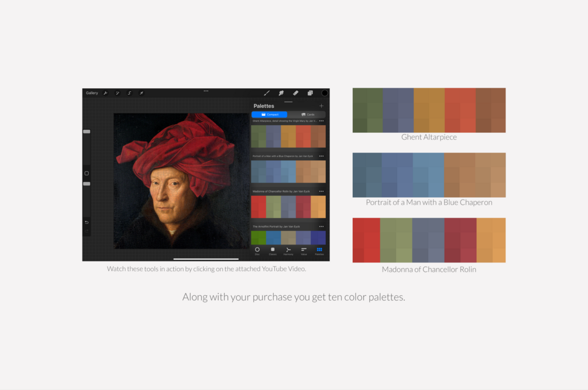Open the Adjustments magic wand menu

(118, 93)
